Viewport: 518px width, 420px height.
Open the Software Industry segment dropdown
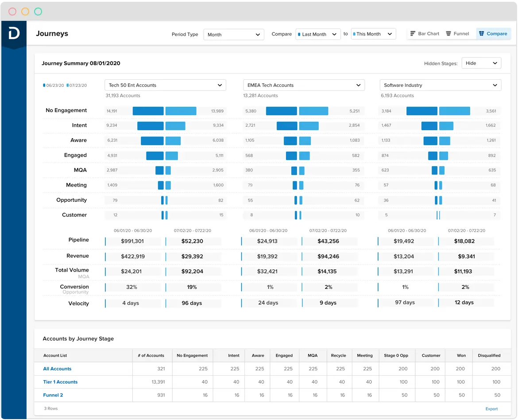click(x=440, y=85)
